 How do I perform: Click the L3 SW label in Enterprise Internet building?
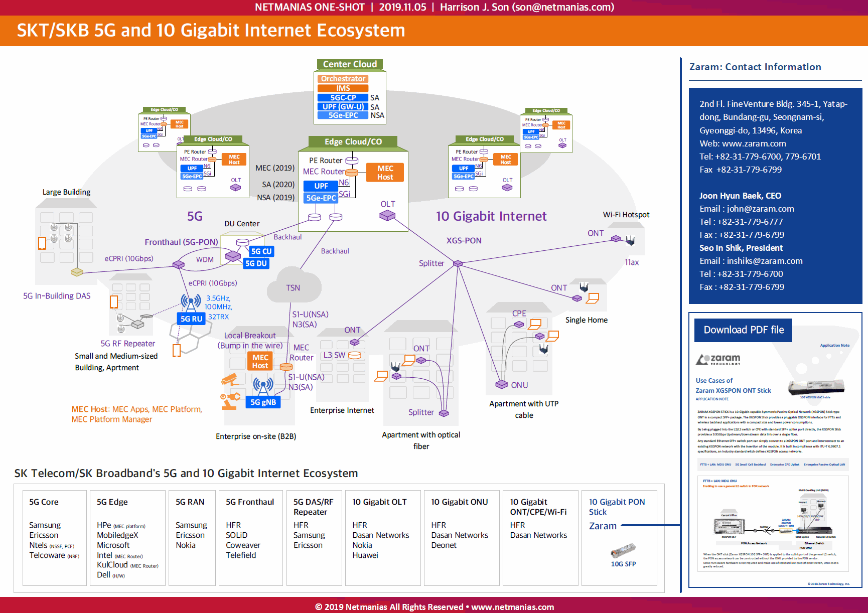tap(334, 355)
